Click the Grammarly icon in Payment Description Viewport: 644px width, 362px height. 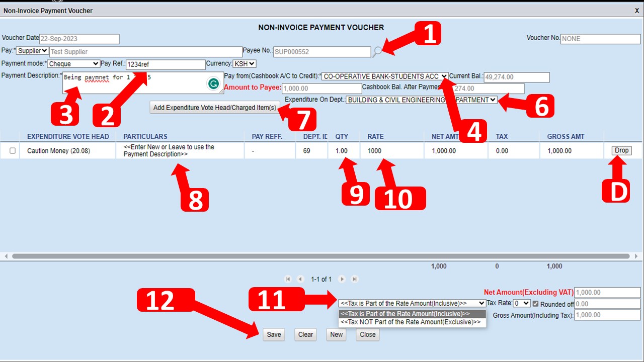point(213,84)
